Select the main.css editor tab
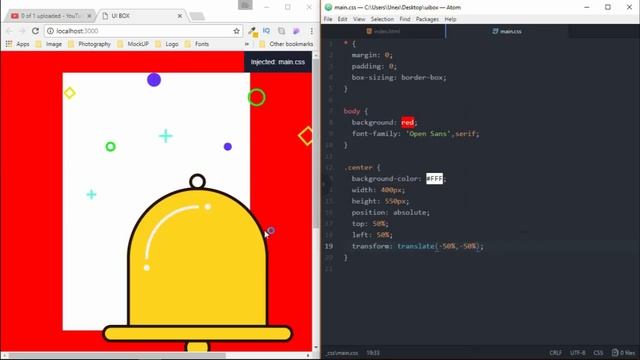 point(507,31)
